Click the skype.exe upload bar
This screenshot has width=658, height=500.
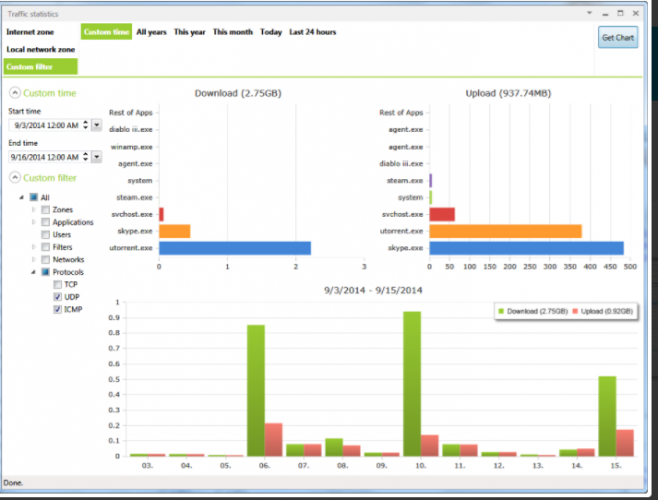[x=526, y=248]
